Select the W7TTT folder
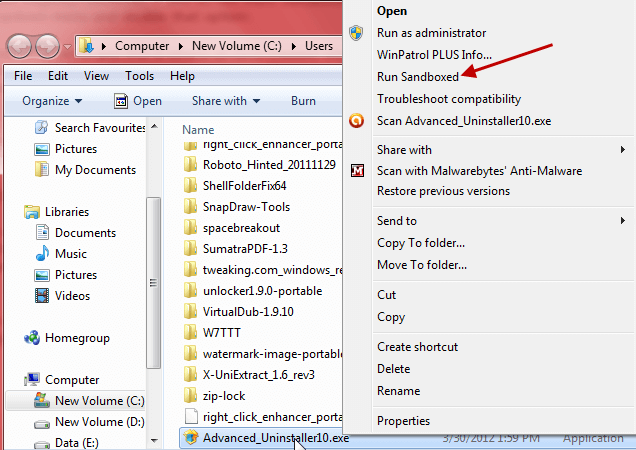Viewport: 636px width, 450px height. pyautogui.click(x=221, y=333)
